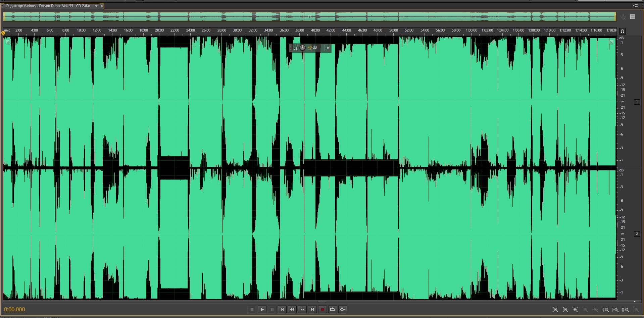Screen dimensions: 644x318
Task: Toggle the Skip Selection button
Action: [x=342, y=309]
